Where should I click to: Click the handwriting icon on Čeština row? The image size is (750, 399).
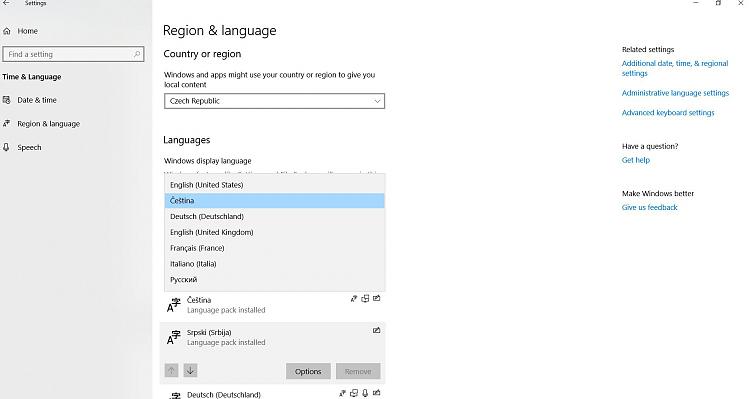376,298
